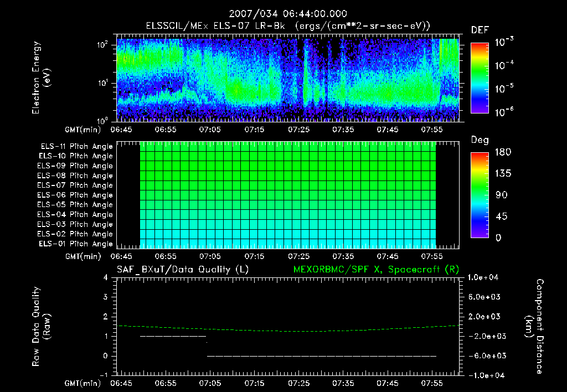
Task: Click the 07:55 tick label under the spectrogram
Action: [432, 130]
